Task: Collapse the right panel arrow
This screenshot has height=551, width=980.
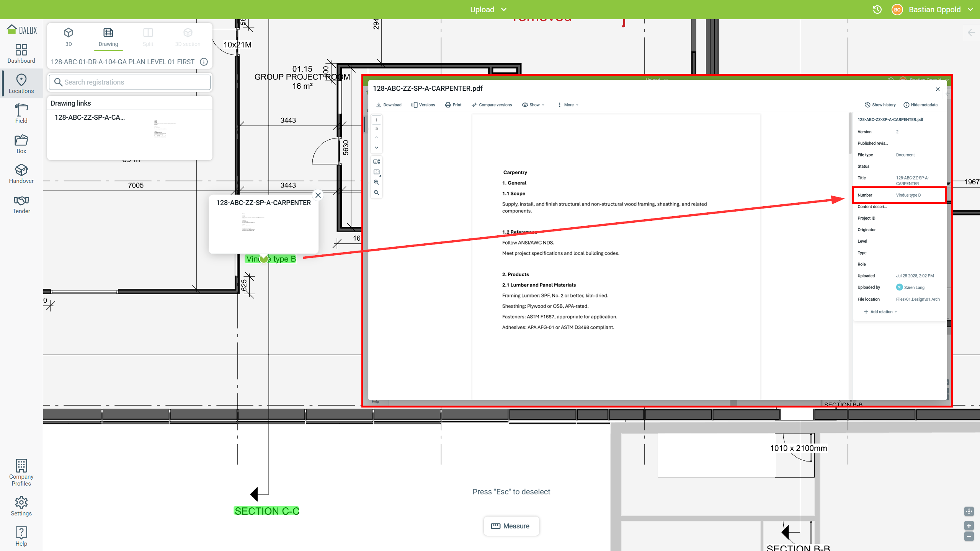Action: [x=971, y=33]
